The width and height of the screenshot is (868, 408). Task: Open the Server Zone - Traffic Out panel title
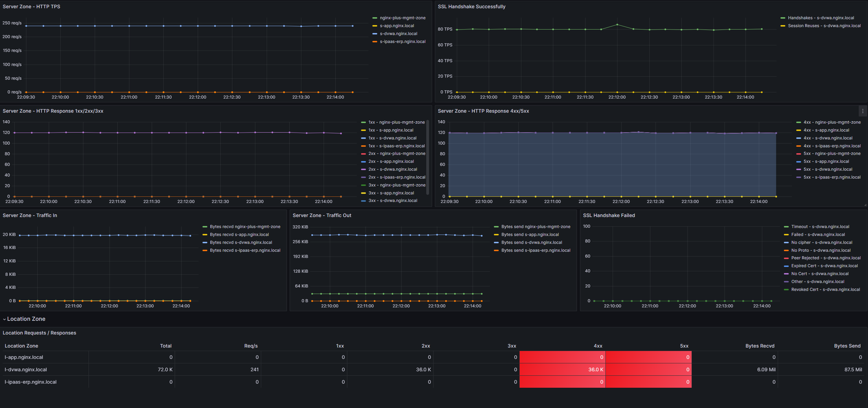pyautogui.click(x=322, y=215)
